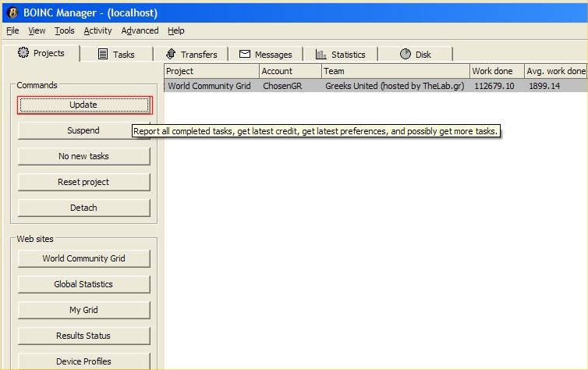Click the 112679.10 work done value
This screenshot has width=588, height=370.
click(494, 86)
